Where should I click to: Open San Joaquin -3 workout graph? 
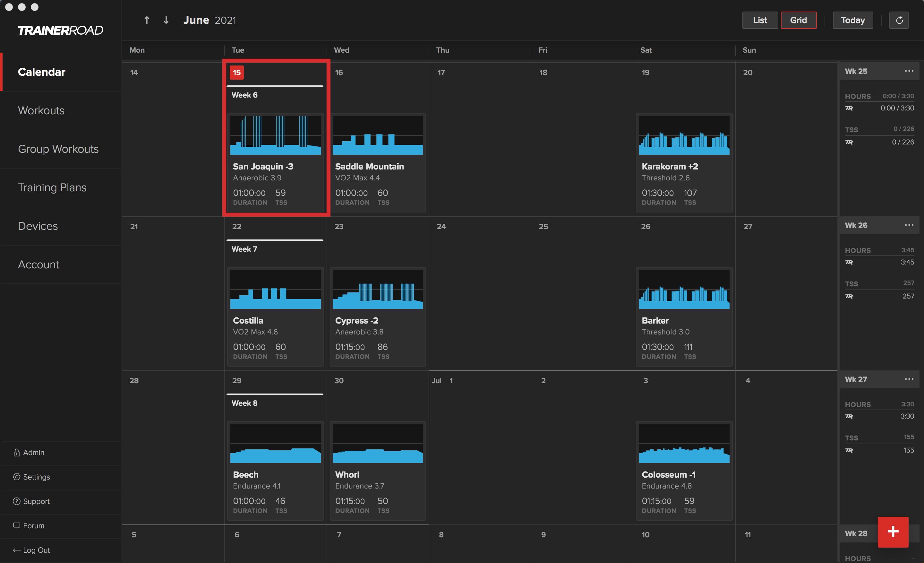click(x=275, y=135)
